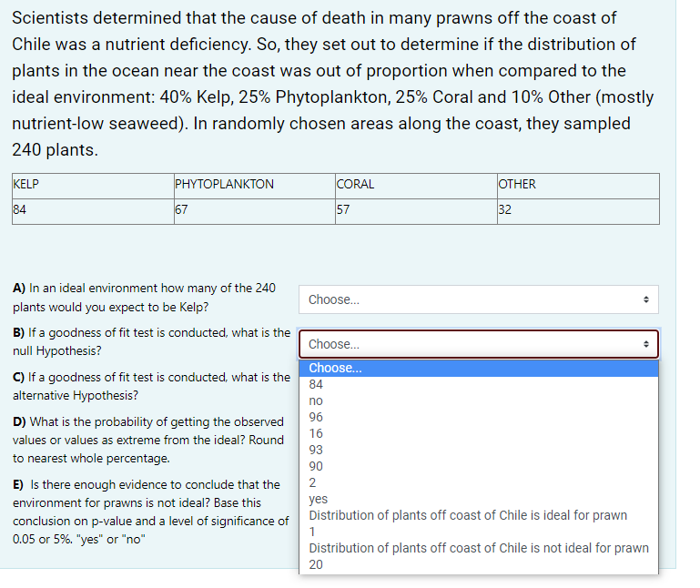The image size is (700, 588).
Task: Select 'Distribution of plants... is ideal for prawn'
Action: 479,515
